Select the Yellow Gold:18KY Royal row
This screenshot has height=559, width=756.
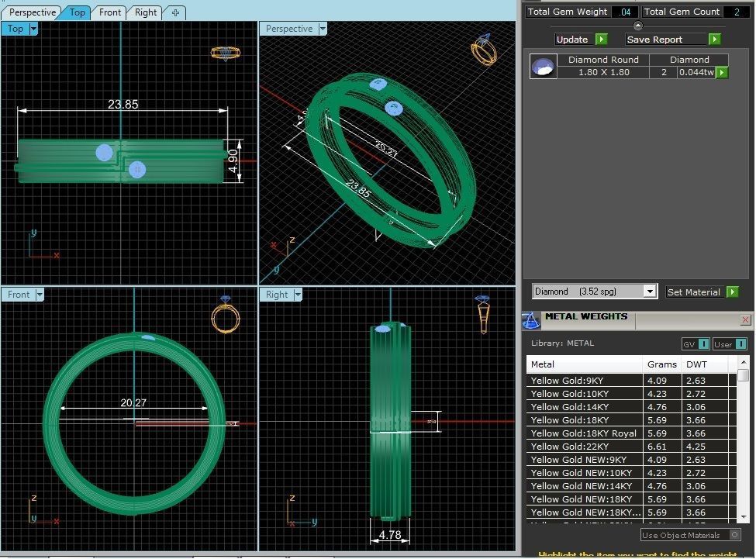(x=632, y=433)
